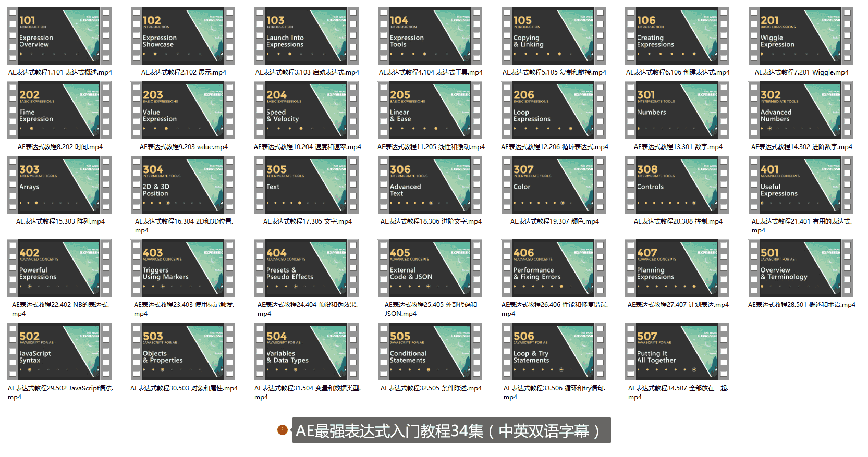This screenshot has height=457, width=868.
Task: Click the 304 2D & 3D Position thumbnail
Action: tap(183, 185)
